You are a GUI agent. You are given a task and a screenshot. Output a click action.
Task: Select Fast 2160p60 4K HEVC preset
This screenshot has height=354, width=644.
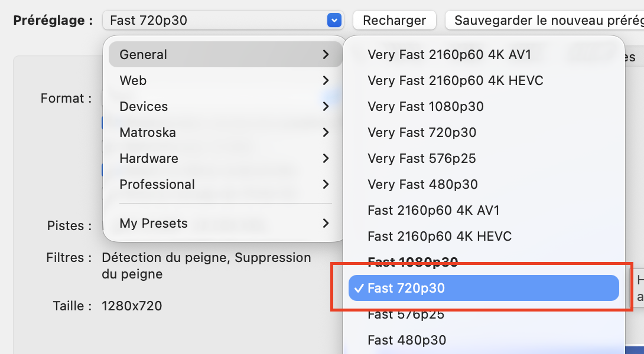(440, 237)
